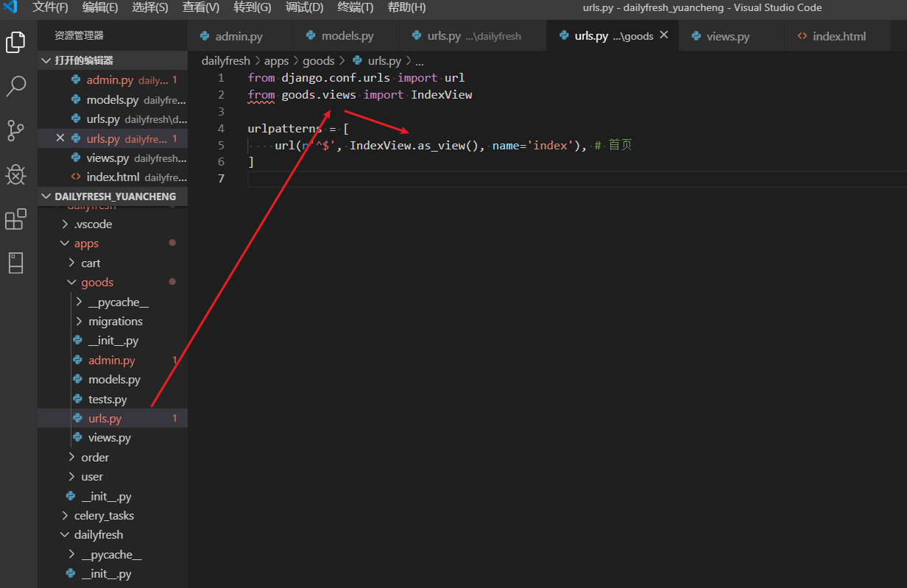Open models.py in goods folder tree

113,379
